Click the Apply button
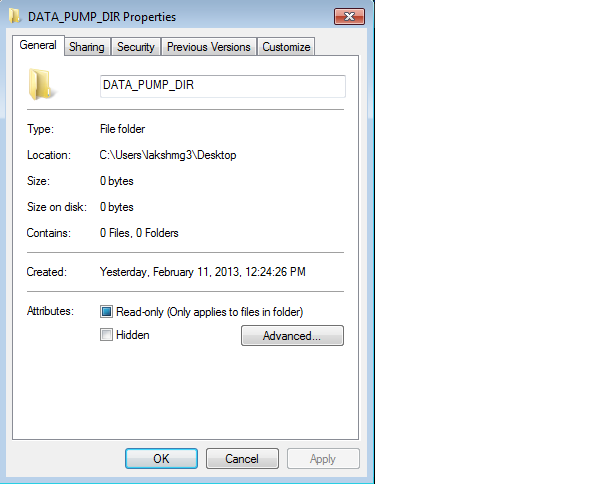The image size is (614, 484). click(x=323, y=459)
